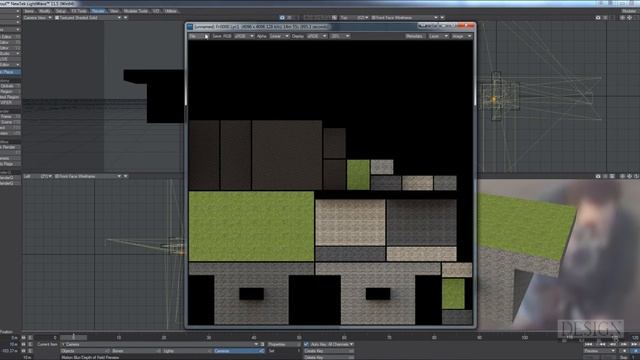Viewport: 640px width, 360px height.
Task: Click the top viewport extra options arrow
Action: click(442, 18)
